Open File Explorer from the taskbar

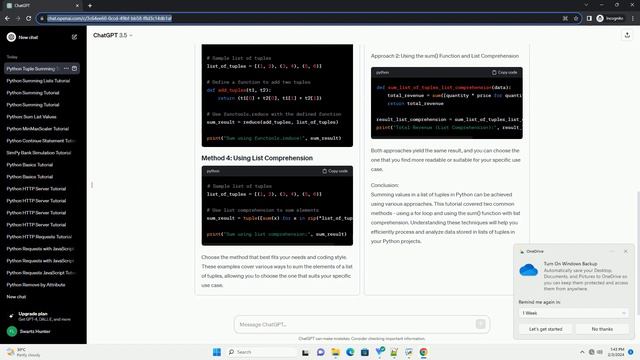pyautogui.click(x=336, y=352)
